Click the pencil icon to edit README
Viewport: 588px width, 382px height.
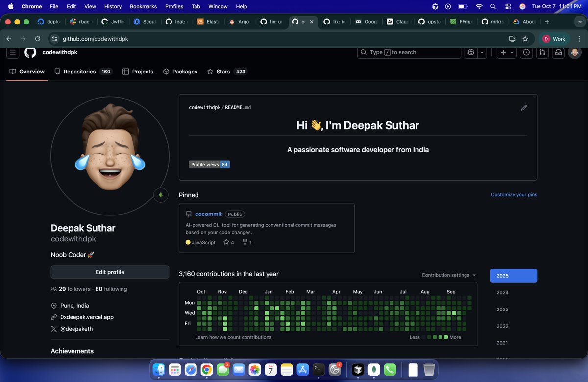point(524,107)
